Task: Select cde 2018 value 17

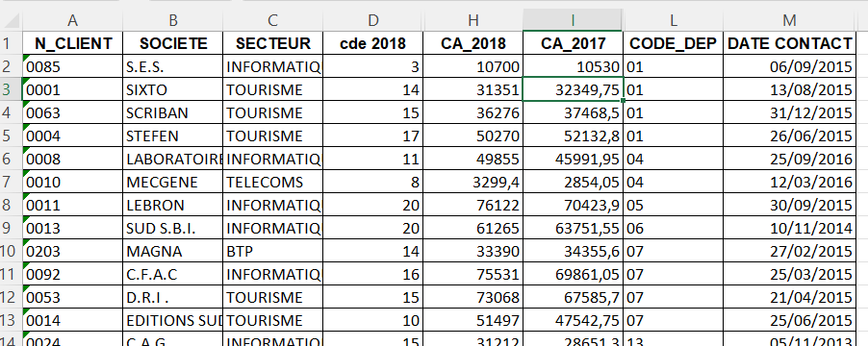Action: click(373, 136)
